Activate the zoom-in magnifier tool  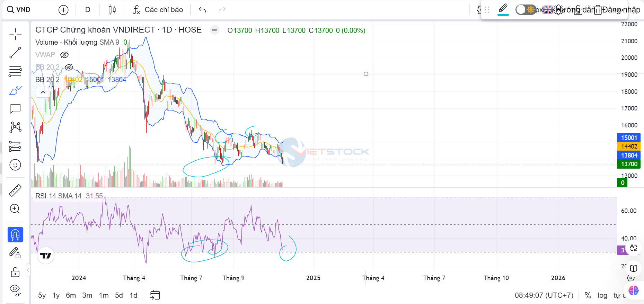click(15, 209)
